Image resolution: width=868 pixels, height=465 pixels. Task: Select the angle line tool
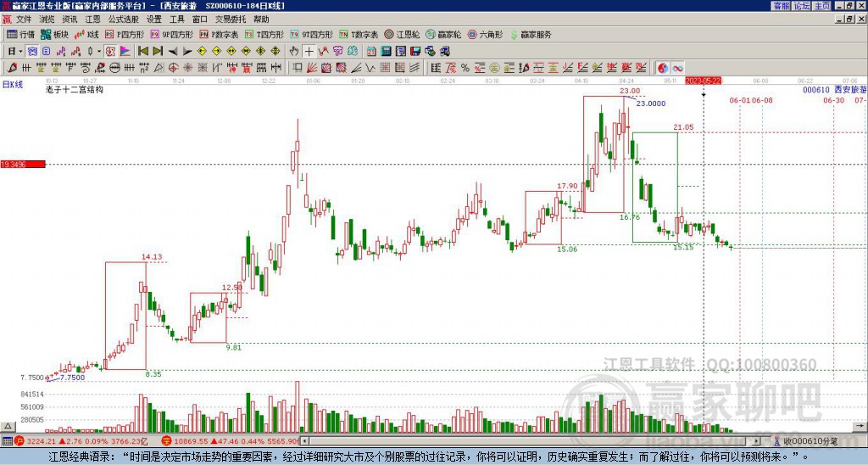point(356,68)
